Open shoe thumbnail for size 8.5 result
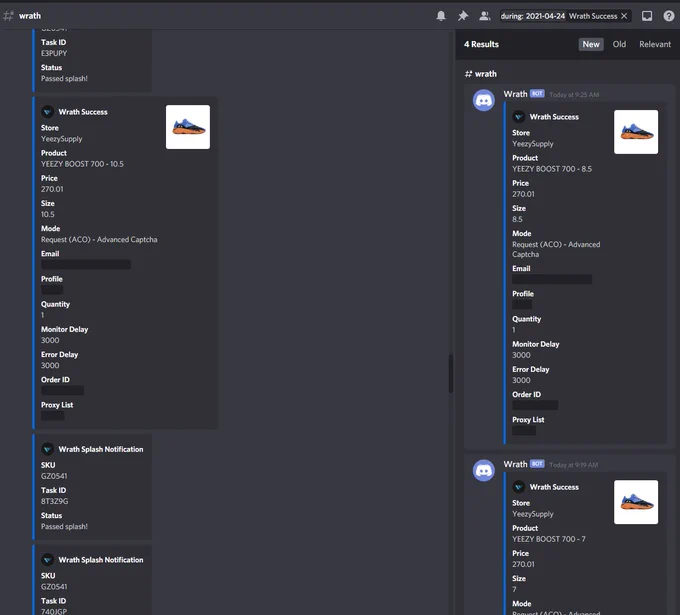This screenshot has width=680, height=615. [x=636, y=132]
